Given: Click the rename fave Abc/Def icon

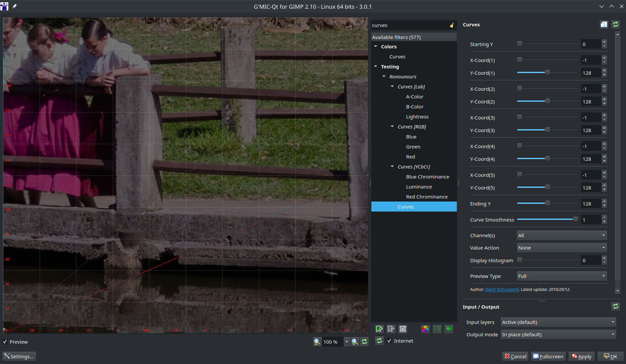Looking at the screenshot, I should click(403, 329).
